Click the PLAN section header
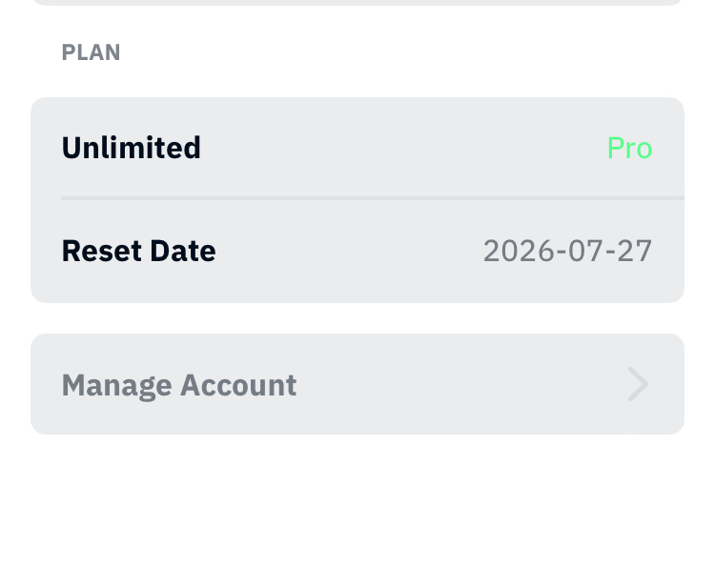This screenshot has width=715, height=588. pos(91,52)
